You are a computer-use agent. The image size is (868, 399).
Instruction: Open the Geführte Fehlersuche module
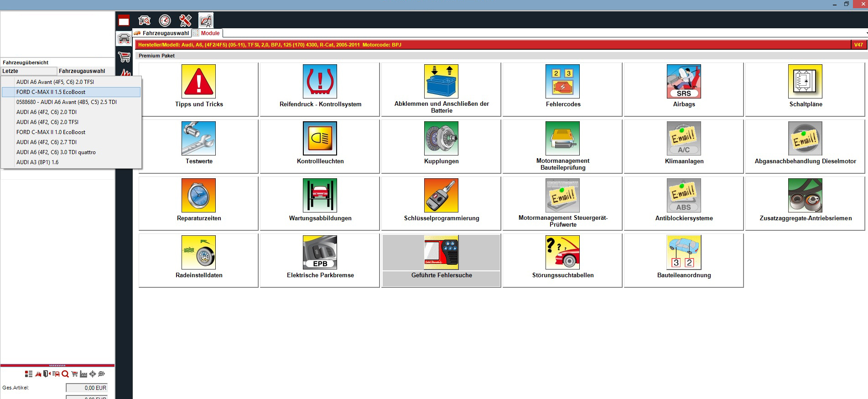441,260
